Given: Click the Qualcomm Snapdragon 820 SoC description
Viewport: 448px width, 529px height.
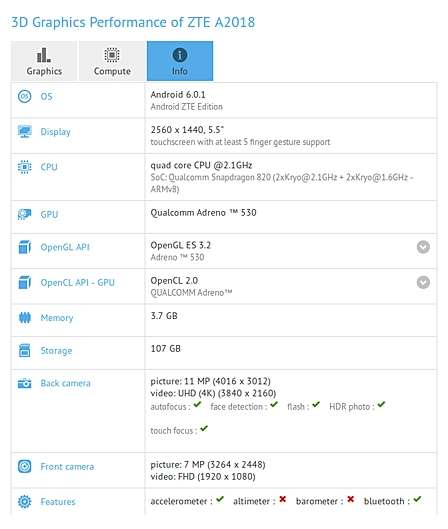Looking at the screenshot, I should tap(282, 183).
